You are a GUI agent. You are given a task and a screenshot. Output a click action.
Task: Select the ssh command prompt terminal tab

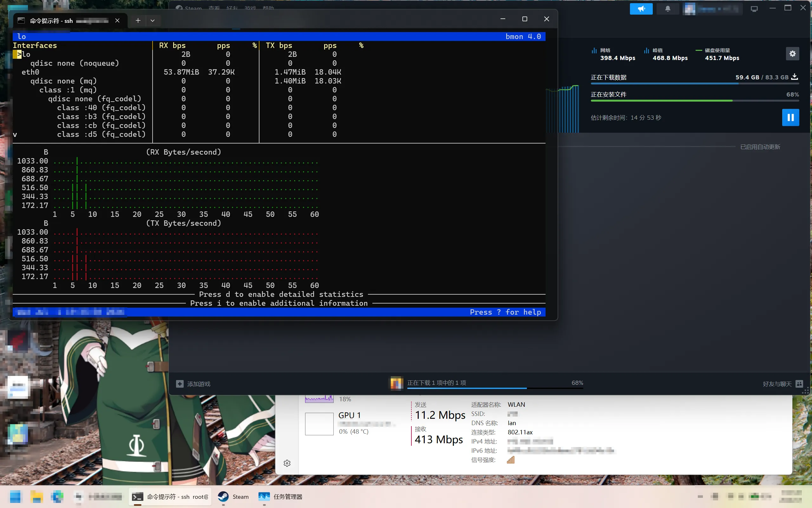tap(70, 21)
